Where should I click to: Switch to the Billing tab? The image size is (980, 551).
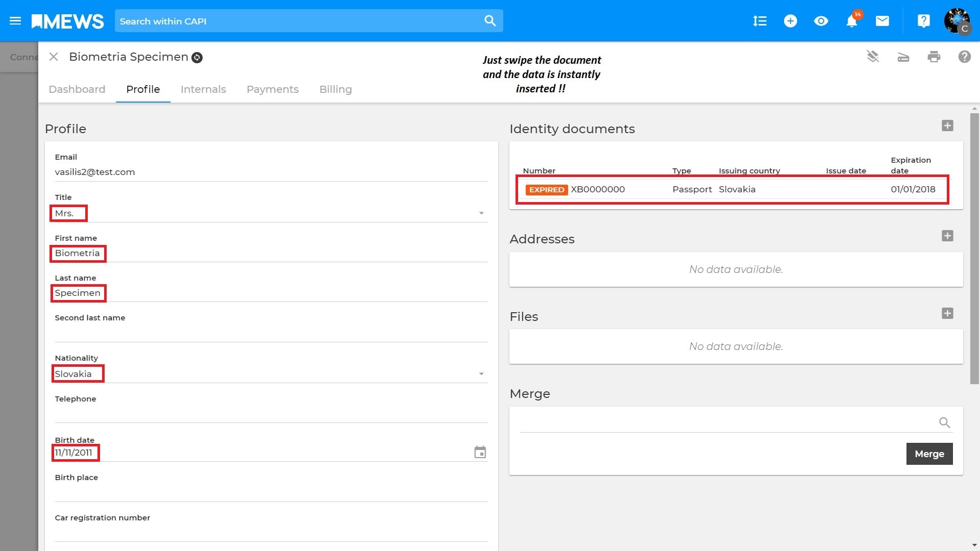[x=335, y=89]
